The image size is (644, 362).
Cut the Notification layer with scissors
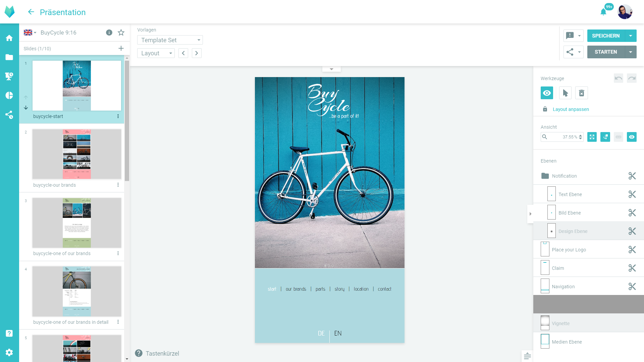632,176
